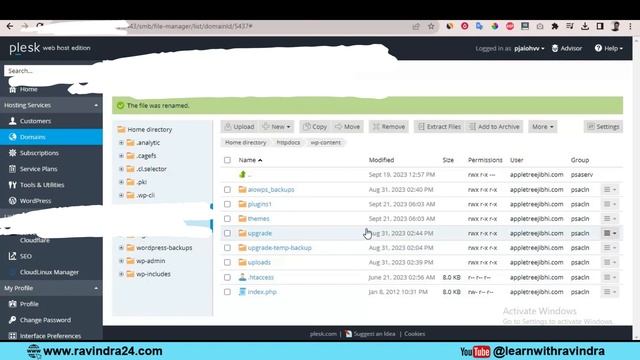Click the Upload button
This screenshot has width=640, height=360.
(x=240, y=127)
